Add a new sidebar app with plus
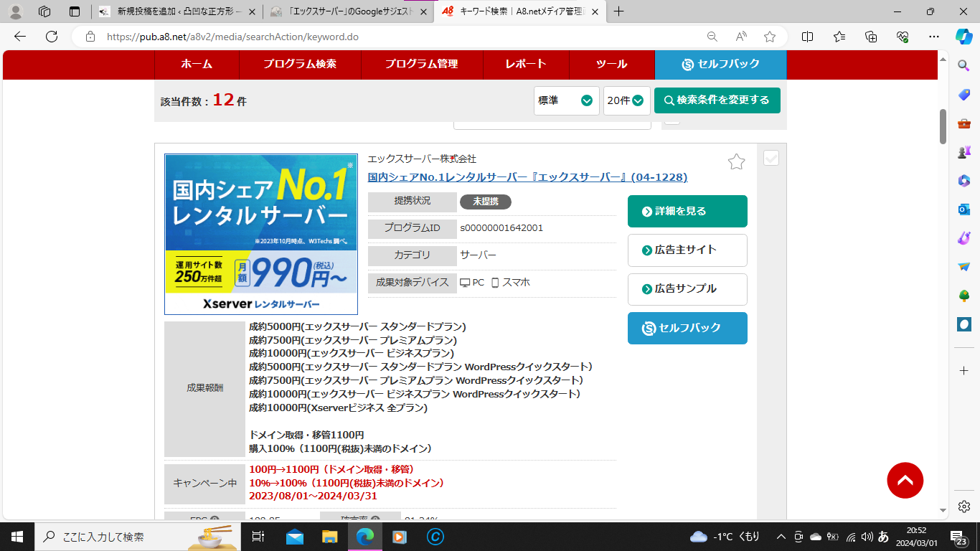Image resolution: width=980 pixels, height=551 pixels. (963, 370)
